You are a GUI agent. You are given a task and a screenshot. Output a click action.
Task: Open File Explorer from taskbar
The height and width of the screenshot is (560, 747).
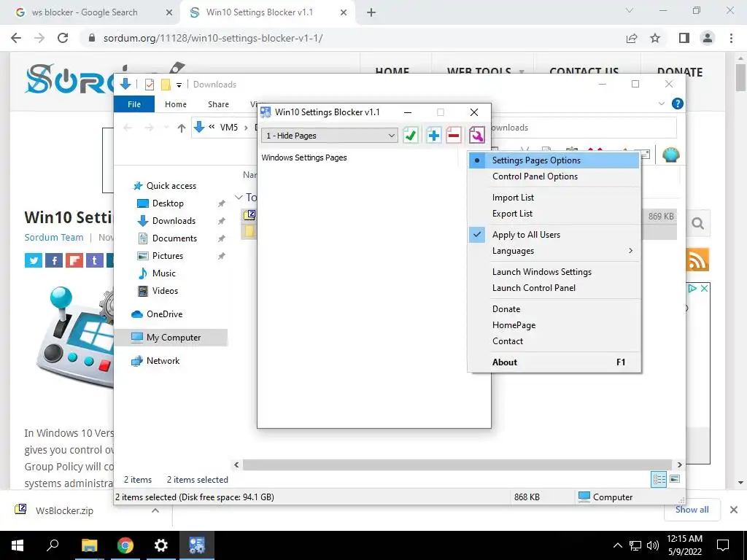89,545
